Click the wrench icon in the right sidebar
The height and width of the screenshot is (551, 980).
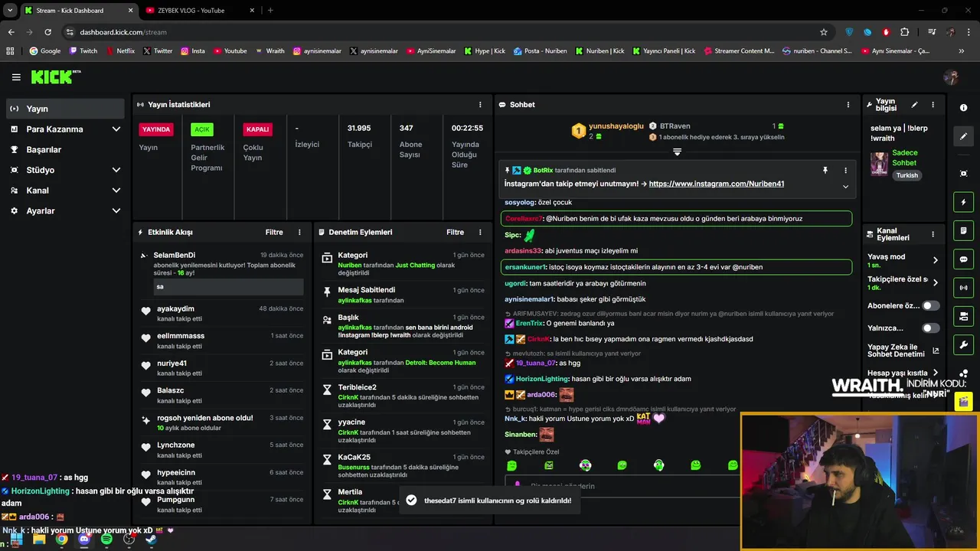(x=964, y=345)
